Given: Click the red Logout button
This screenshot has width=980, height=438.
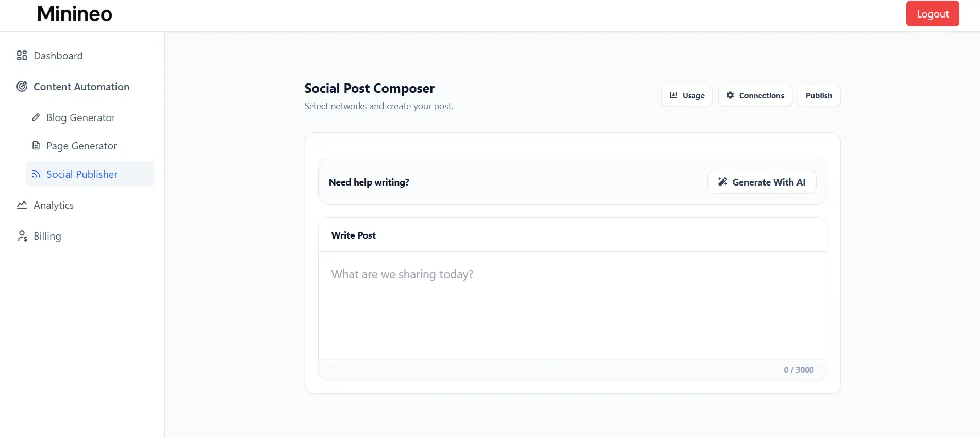Looking at the screenshot, I should pyautogui.click(x=932, y=14).
